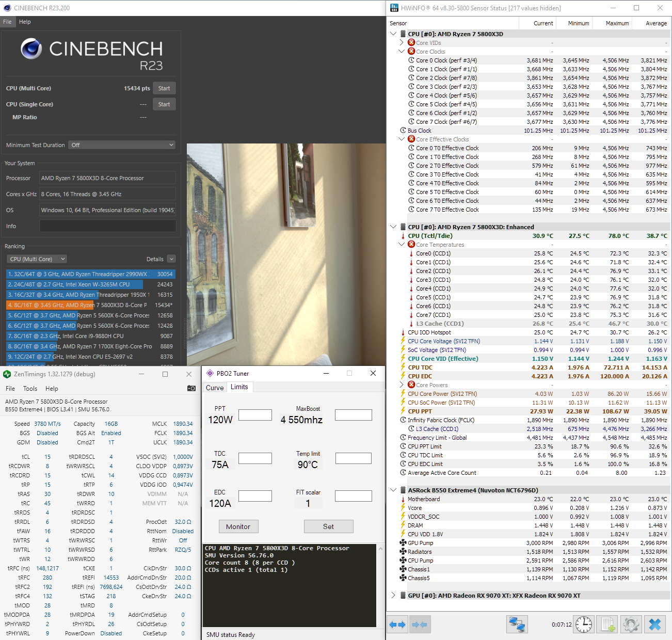672x640 pixels.
Task: Toggle the Details arrow in Cinebench ranking
Action: pos(171,259)
